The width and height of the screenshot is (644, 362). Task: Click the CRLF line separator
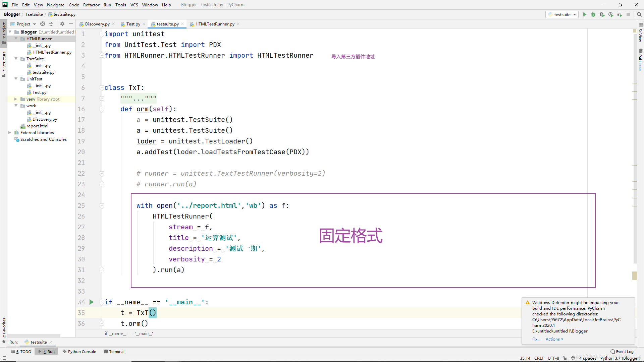tap(539, 358)
